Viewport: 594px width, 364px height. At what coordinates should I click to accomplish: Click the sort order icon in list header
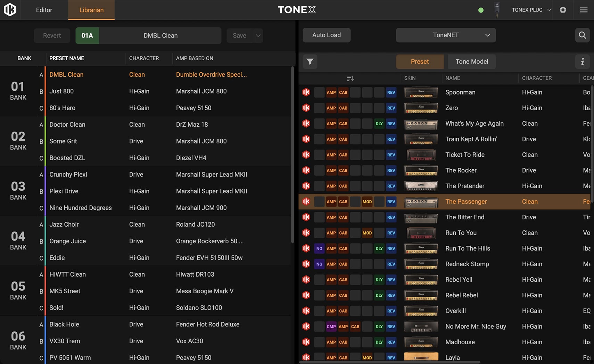pos(350,78)
